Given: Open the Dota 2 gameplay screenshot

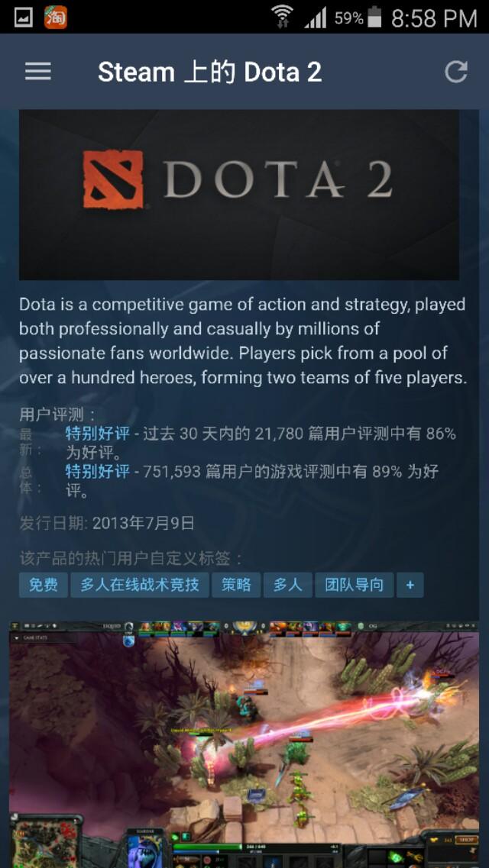Looking at the screenshot, I should coord(244,744).
